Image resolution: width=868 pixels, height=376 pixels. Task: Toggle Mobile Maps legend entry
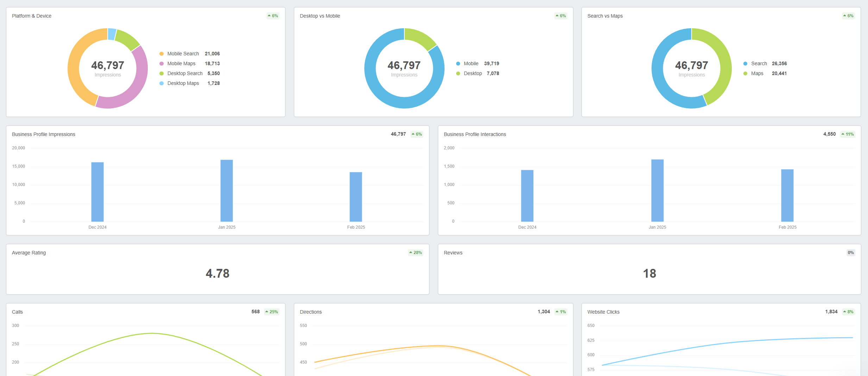click(x=181, y=64)
